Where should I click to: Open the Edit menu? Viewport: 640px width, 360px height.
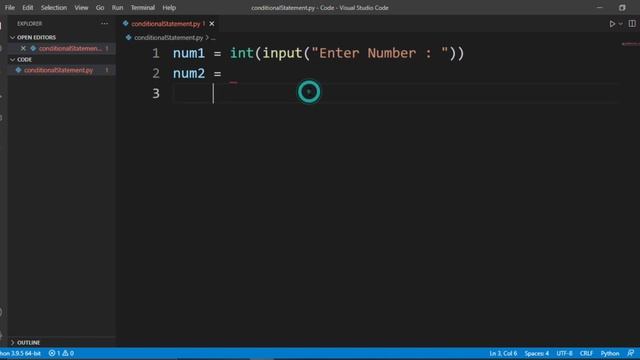tap(28, 8)
